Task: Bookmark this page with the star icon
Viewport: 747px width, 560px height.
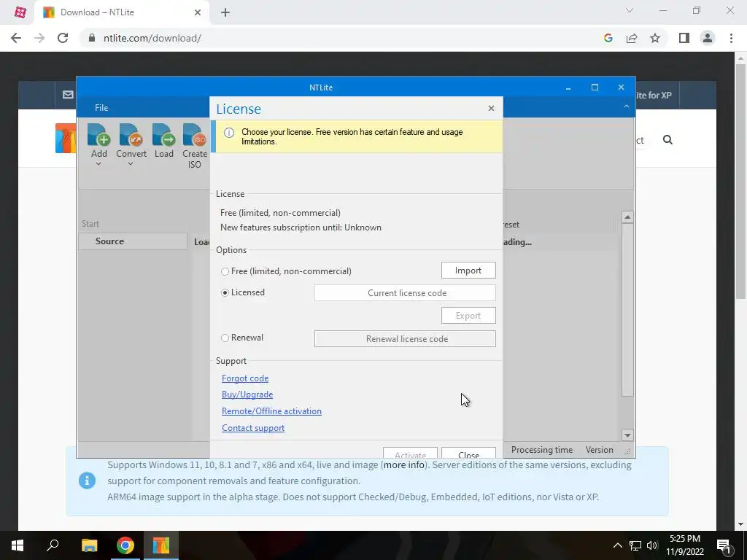Action: [x=655, y=38]
